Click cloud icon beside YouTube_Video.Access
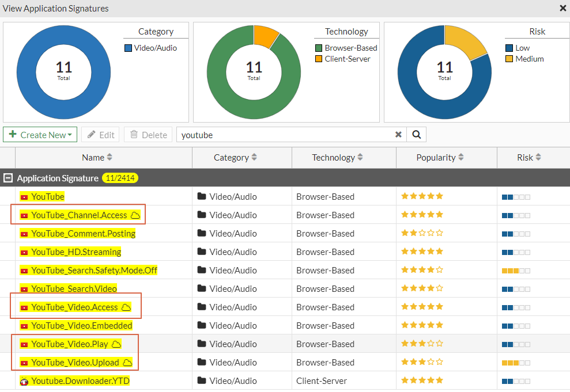 [126, 307]
